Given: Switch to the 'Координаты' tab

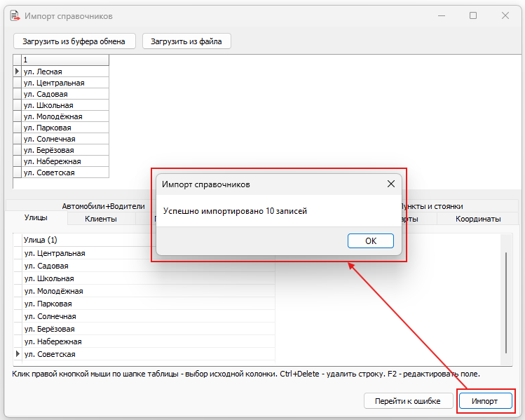Looking at the screenshot, I should [478, 219].
